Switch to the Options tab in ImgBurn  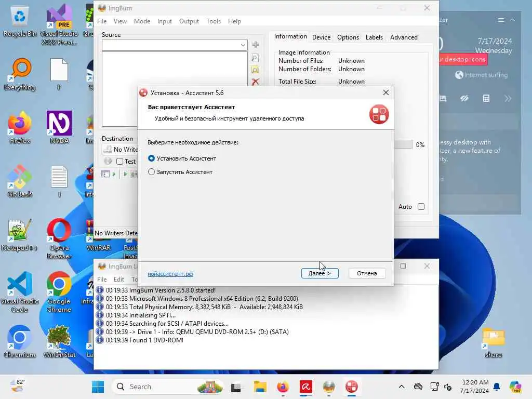pos(348,37)
